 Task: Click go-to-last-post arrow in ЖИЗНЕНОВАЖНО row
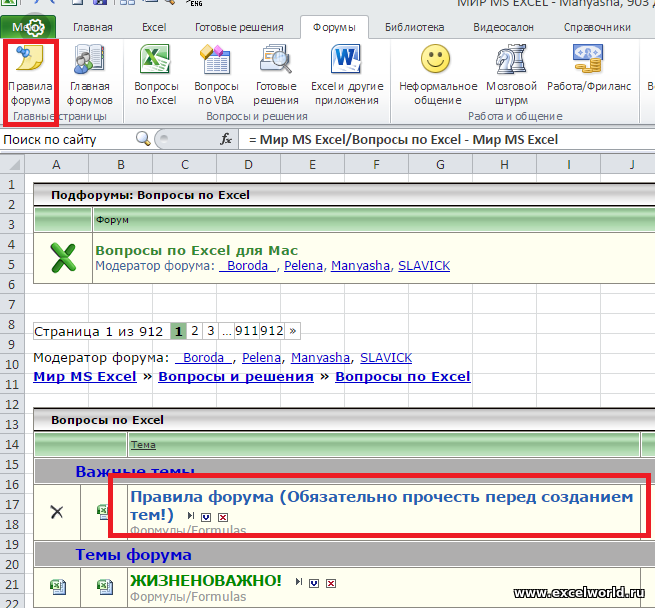pos(299,581)
